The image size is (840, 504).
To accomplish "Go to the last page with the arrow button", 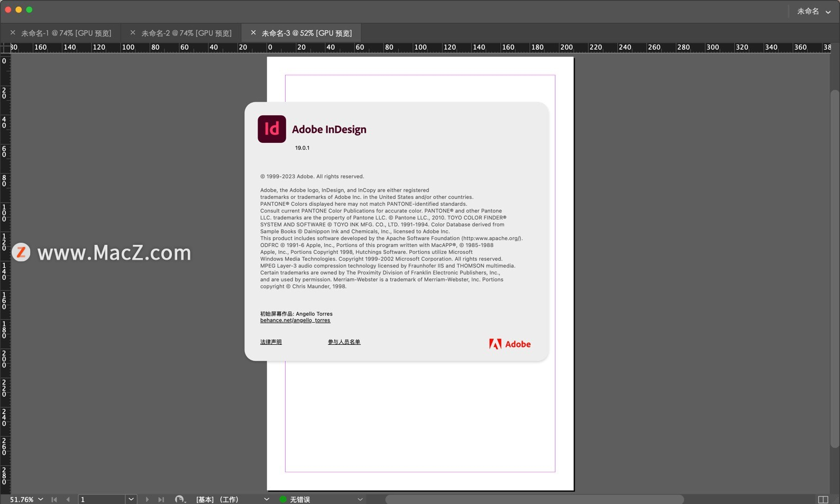I will [161, 499].
